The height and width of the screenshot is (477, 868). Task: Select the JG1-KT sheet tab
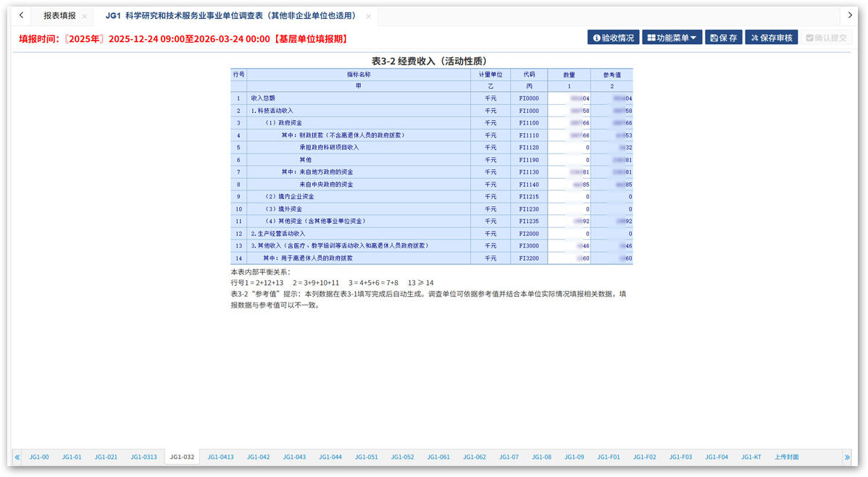751,457
